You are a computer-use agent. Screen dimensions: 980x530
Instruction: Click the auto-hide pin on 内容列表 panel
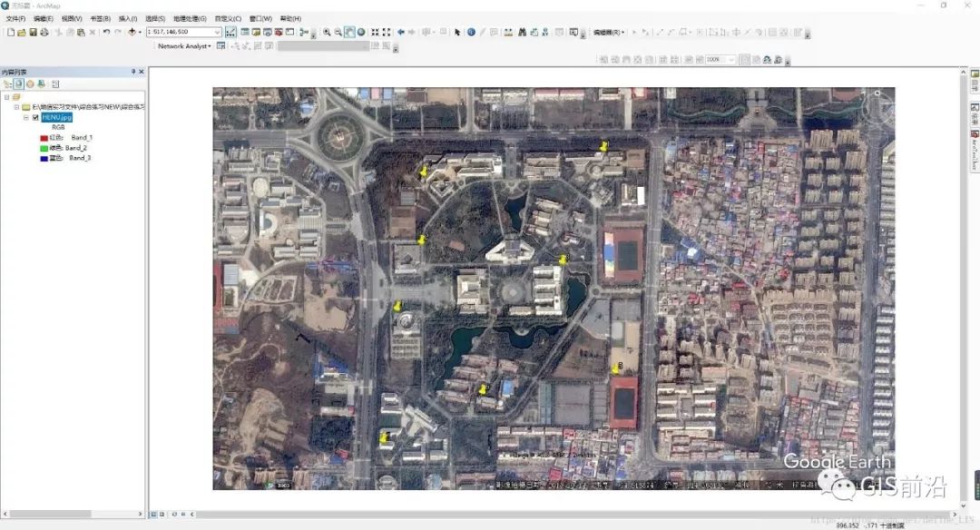pyautogui.click(x=132, y=71)
